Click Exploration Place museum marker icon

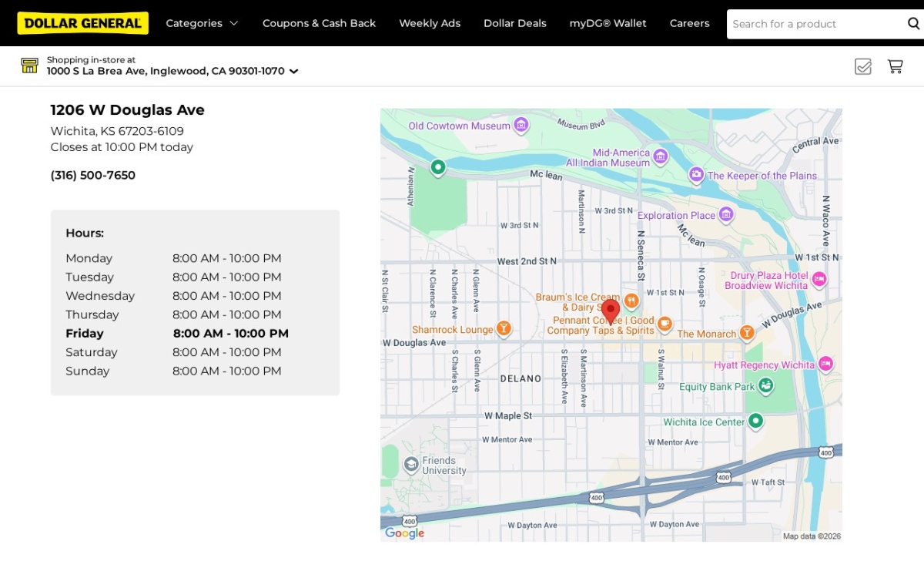tap(725, 214)
